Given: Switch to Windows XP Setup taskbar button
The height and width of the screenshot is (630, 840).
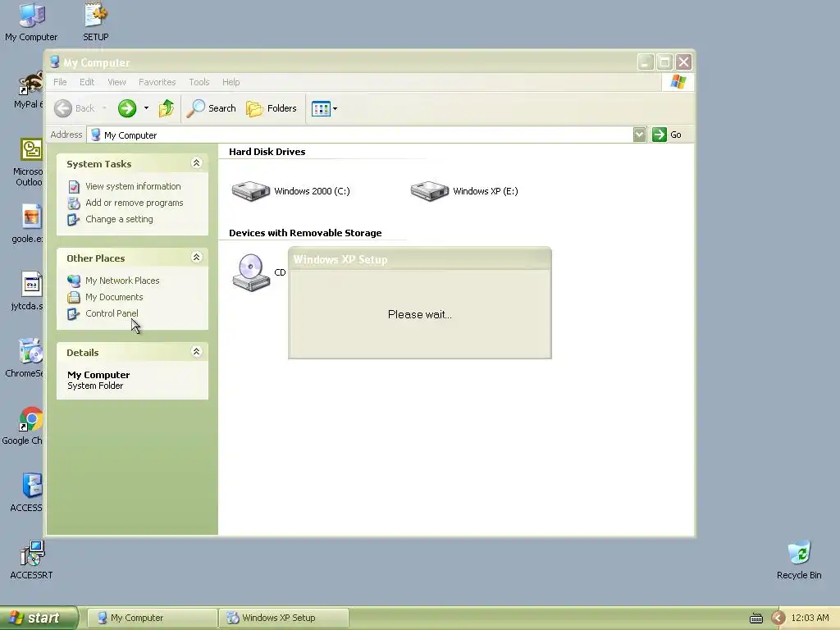Looking at the screenshot, I should (x=285, y=618).
